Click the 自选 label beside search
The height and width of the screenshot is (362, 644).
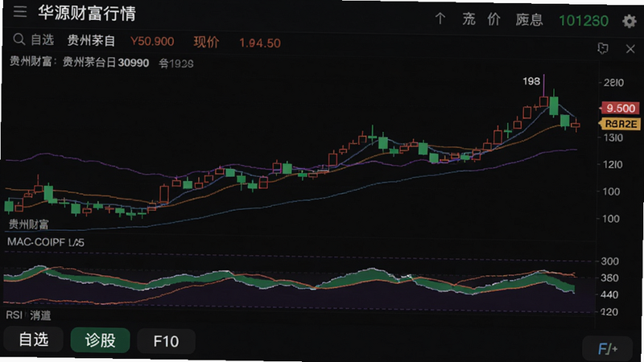tap(43, 39)
